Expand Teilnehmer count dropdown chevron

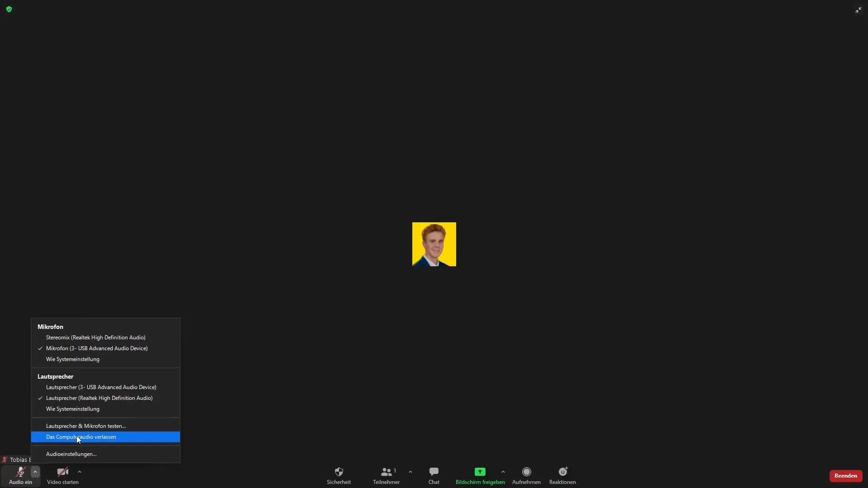(411, 471)
